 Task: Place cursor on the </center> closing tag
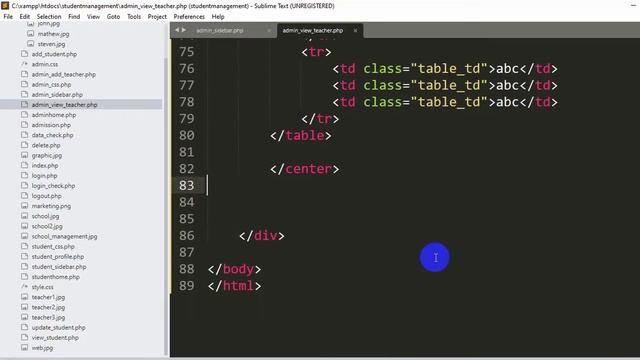304,169
